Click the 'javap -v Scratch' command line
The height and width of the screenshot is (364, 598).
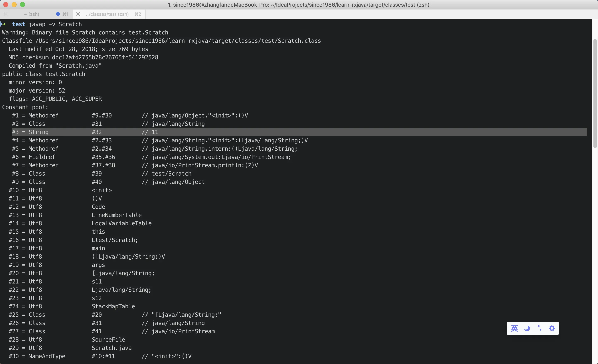pyautogui.click(x=55, y=24)
